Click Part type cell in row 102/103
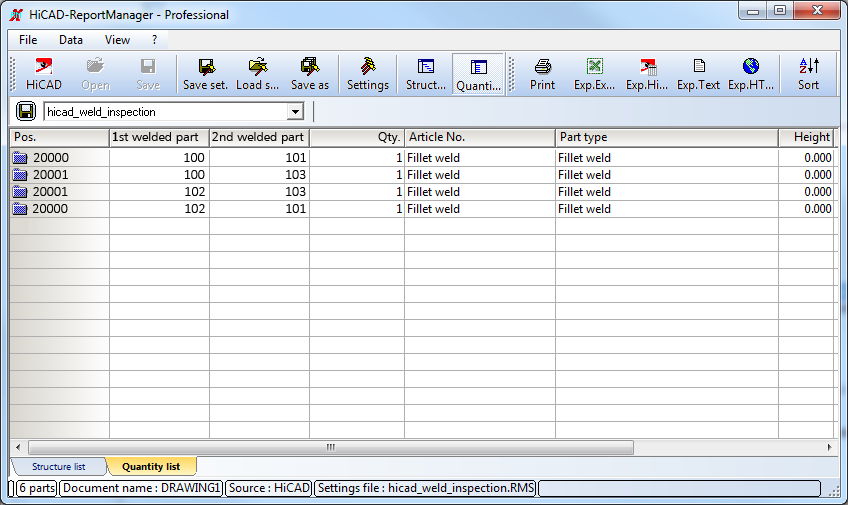Screen dimensions: 848x505 coord(667,191)
